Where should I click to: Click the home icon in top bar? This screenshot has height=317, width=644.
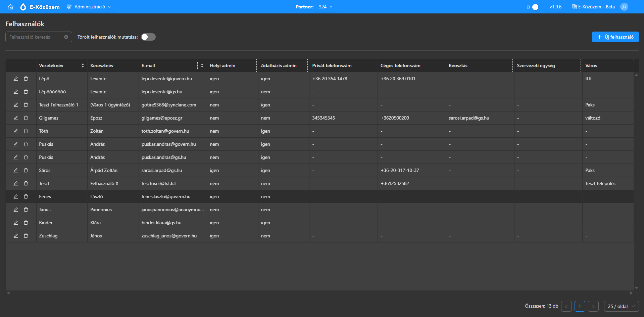pos(11,7)
